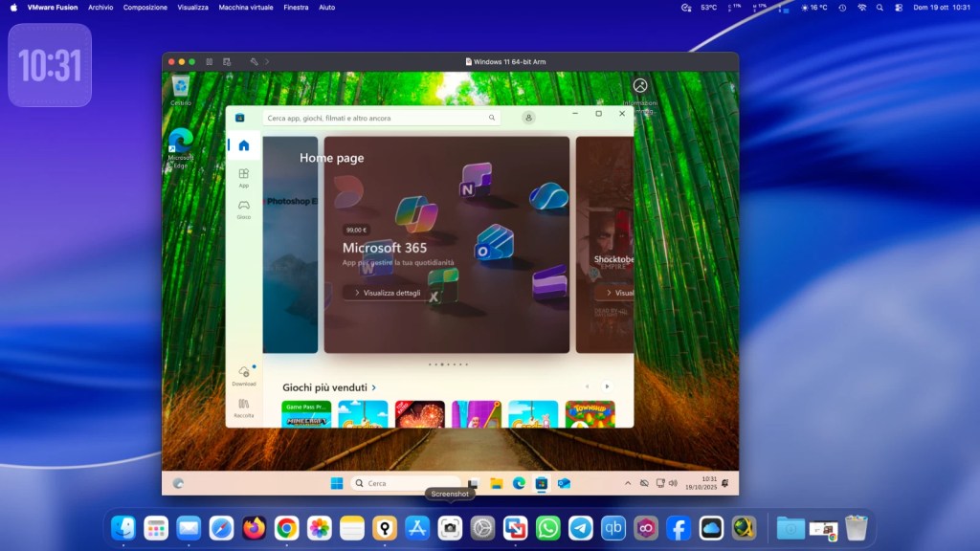Image resolution: width=980 pixels, height=551 pixels.
Task: Open File Explorer from Windows taskbar
Action: pyautogui.click(x=497, y=483)
